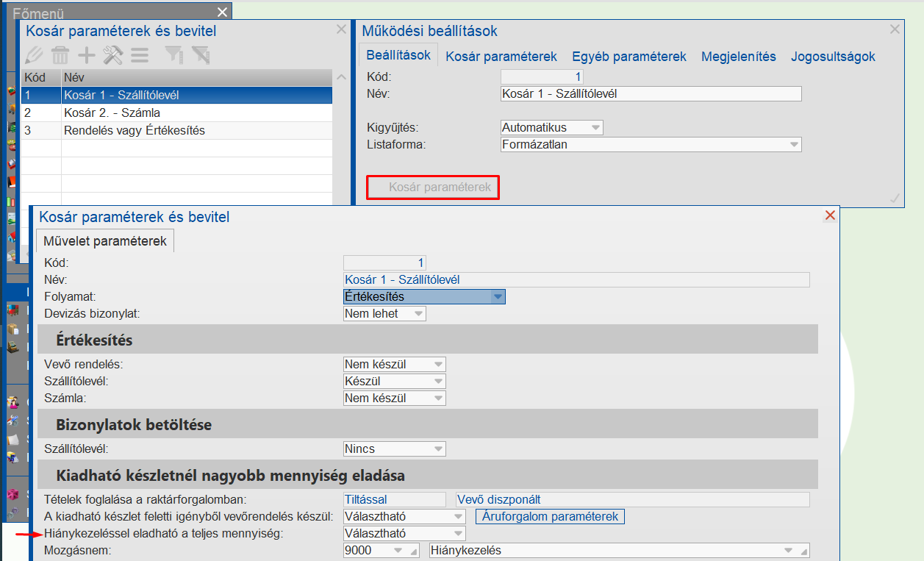This screenshot has height=561, width=924.
Task: Click the funnel filter icon
Action: (x=173, y=54)
